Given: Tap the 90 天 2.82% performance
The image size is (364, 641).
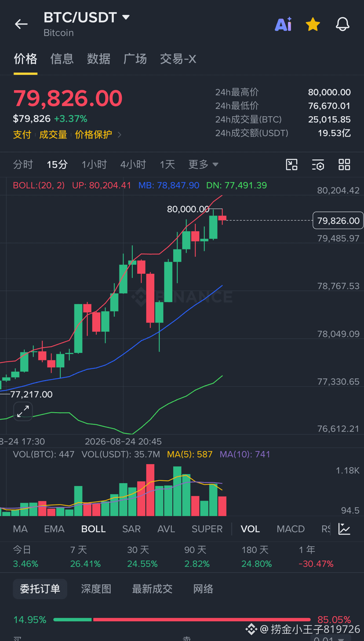Looking at the screenshot, I should coord(197,557).
